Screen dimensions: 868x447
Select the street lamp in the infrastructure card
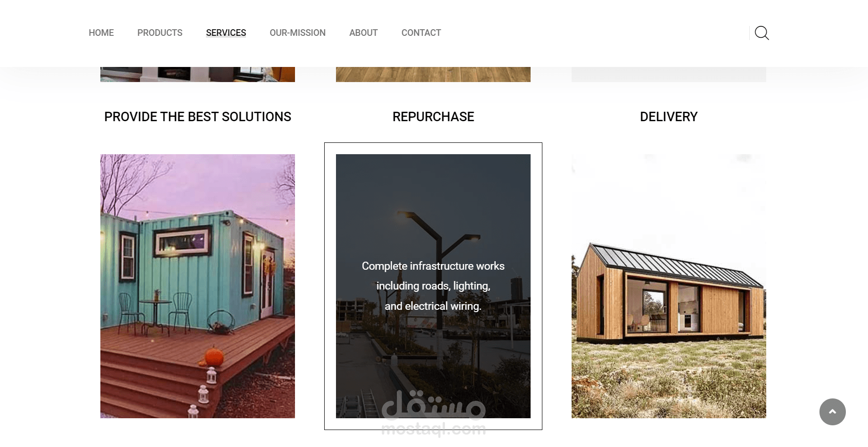436,236
